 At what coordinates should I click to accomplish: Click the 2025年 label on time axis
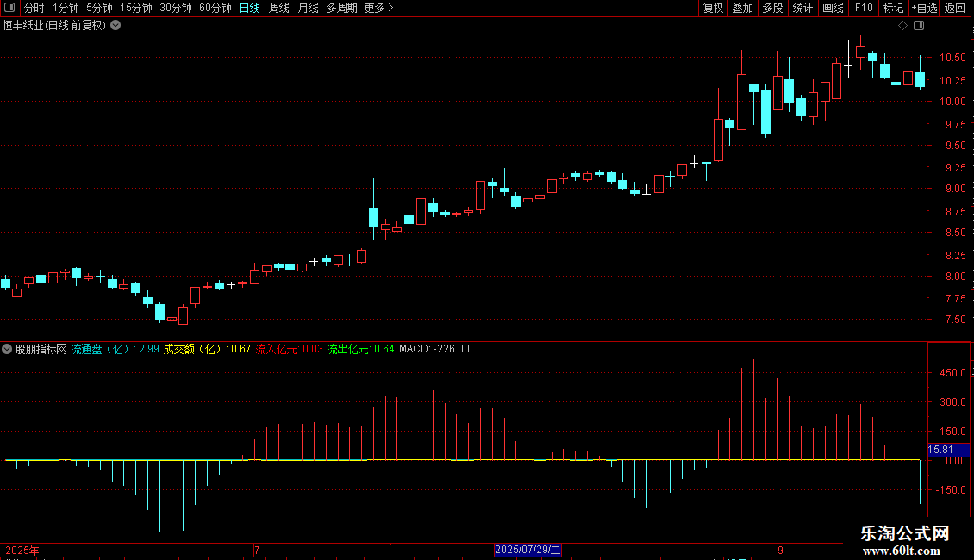[x=22, y=550]
